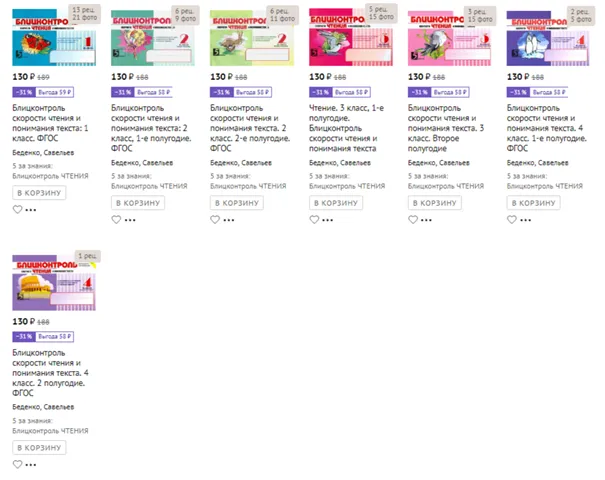Image resolution: width=605 pixels, height=480 pixels.
Task: Favorite the 4 класс 2 полугодие book
Action: click(17, 464)
